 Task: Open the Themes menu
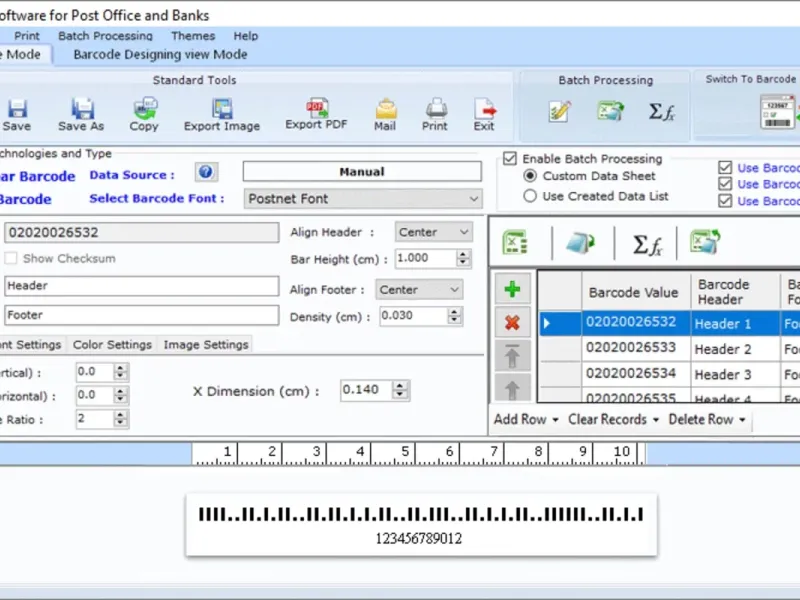pyautogui.click(x=193, y=36)
